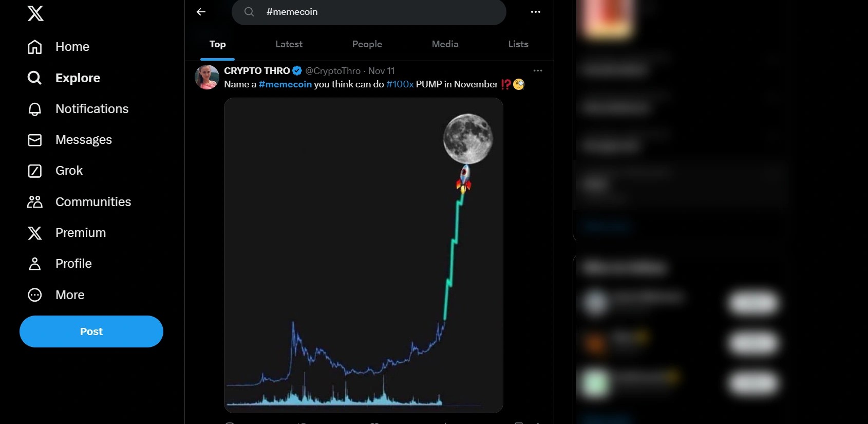The image size is (868, 424).
Task: Open Notifications bell icon
Action: click(x=34, y=109)
